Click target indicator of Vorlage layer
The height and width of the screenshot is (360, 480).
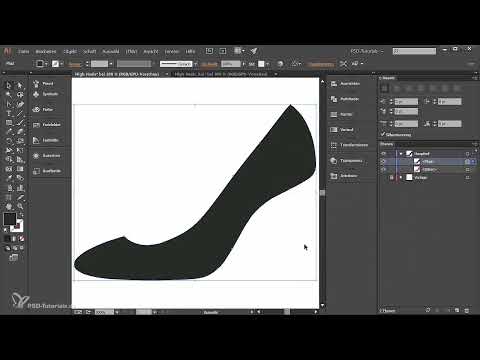tap(467, 178)
